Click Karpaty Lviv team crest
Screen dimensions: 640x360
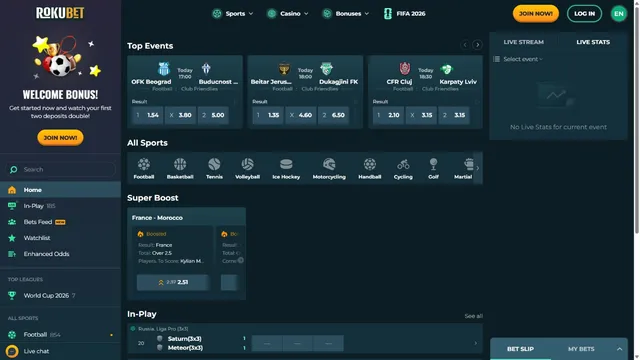pyautogui.click(x=447, y=69)
